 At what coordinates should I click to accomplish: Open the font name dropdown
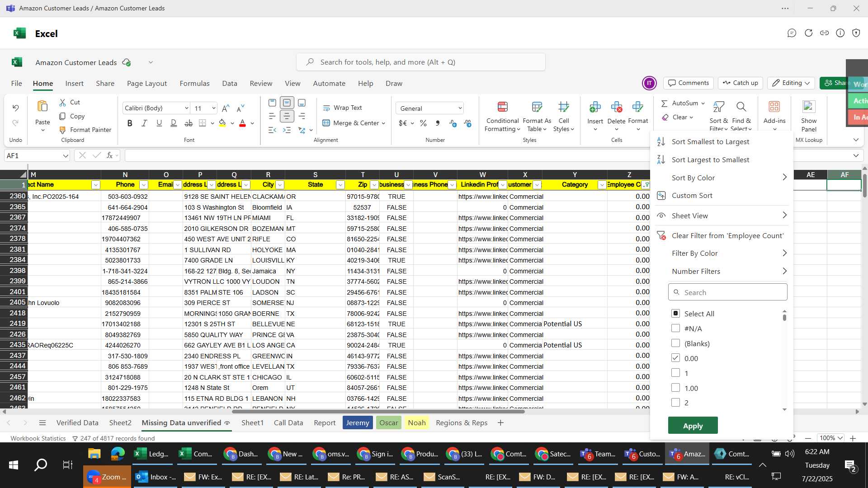(x=186, y=108)
